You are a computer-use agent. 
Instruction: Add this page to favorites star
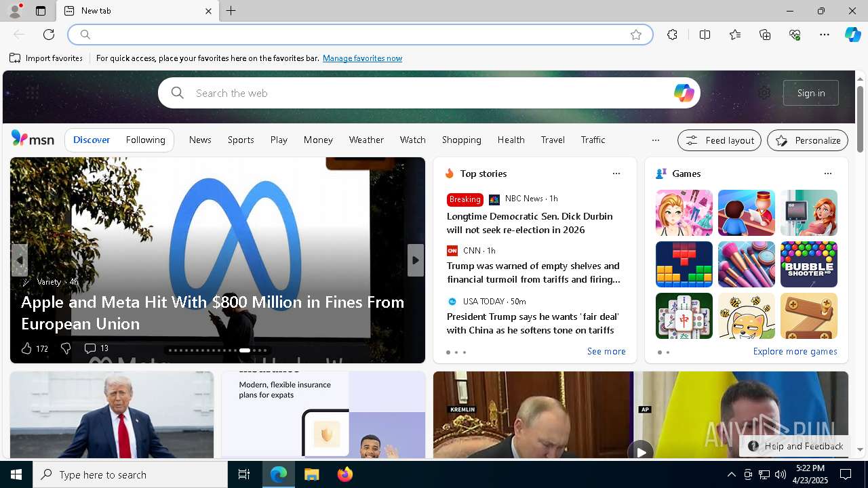click(636, 35)
